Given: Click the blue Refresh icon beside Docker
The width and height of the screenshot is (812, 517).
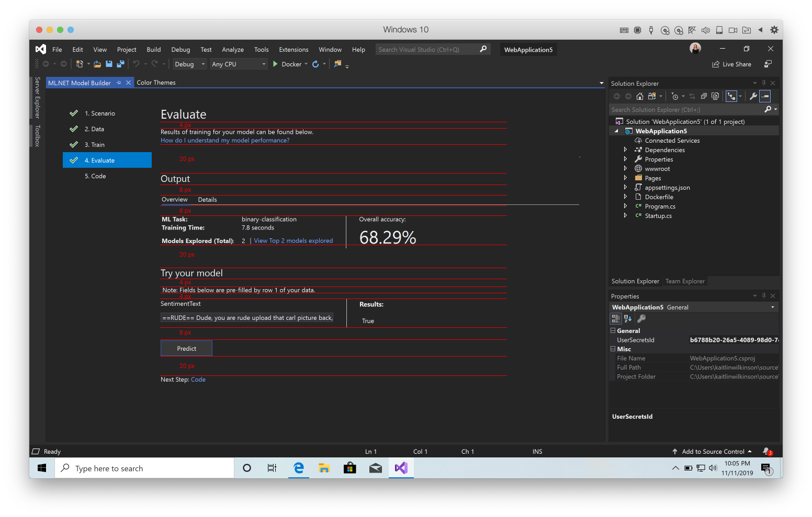Looking at the screenshot, I should click(x=315, y=64).
